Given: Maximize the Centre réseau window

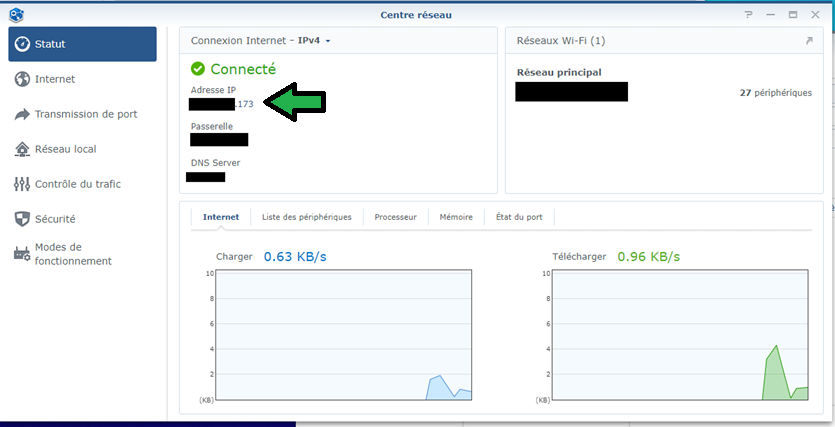Looking at the screenshot, I should click(x=793, y=15).
